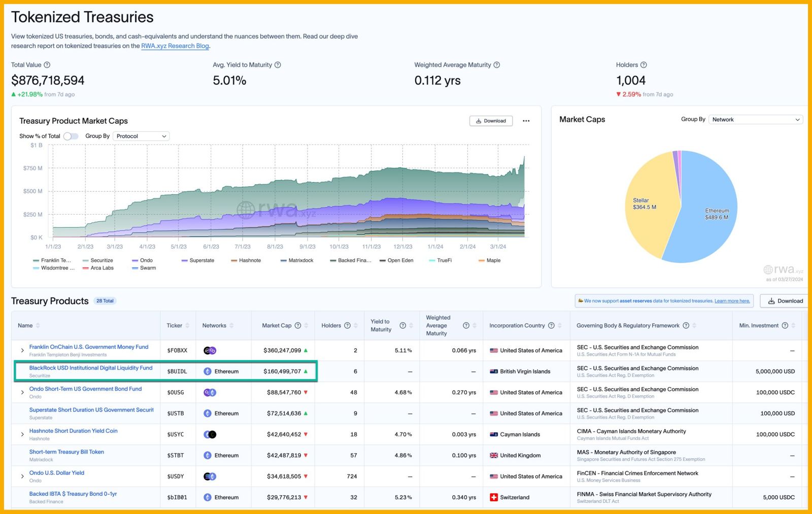
Task: Toggle Ondo legend series
Action: point(143,260)
